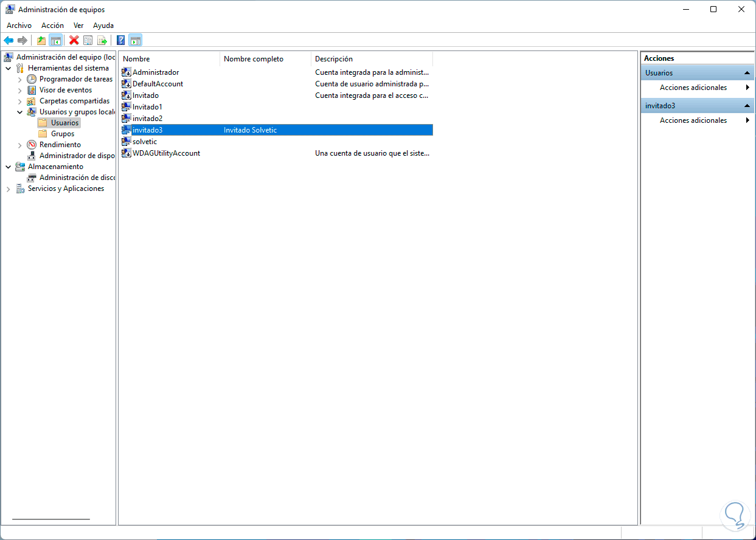Collapse the invitado3 section in Acciones pane
756x540 pixels.
(747, 106)
